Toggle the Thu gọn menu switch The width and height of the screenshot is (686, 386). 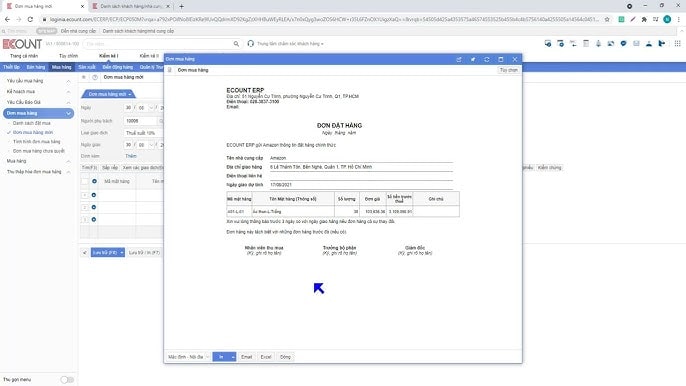(67, 379)
